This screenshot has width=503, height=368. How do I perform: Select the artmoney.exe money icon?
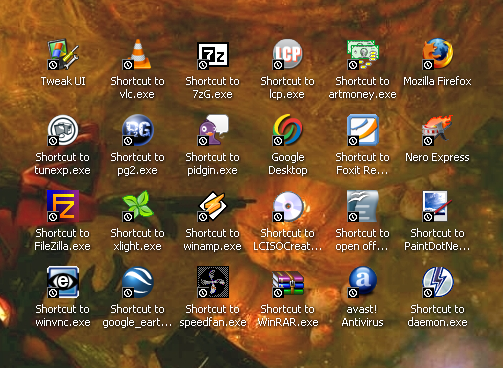[x=363, y=54]
